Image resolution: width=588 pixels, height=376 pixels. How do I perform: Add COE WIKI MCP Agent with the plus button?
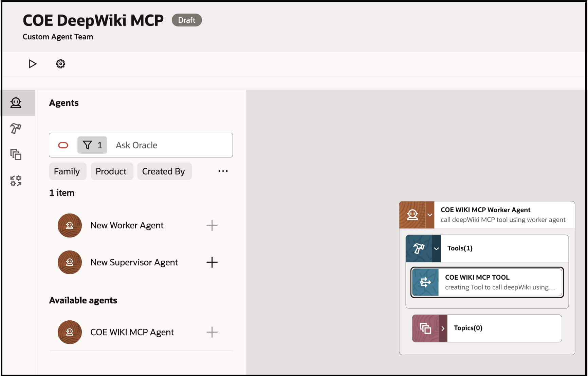pyautogui.click(x=212, y=332)
